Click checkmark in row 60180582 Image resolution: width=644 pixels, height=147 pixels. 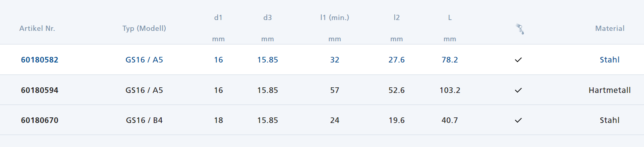click(518, 60)
